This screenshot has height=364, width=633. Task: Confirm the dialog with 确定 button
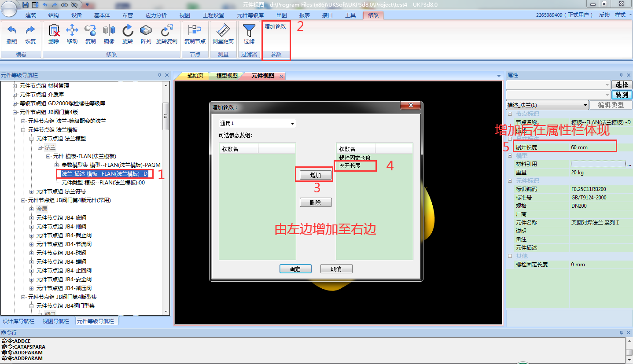pyautogui.click(x=295, y=269)
